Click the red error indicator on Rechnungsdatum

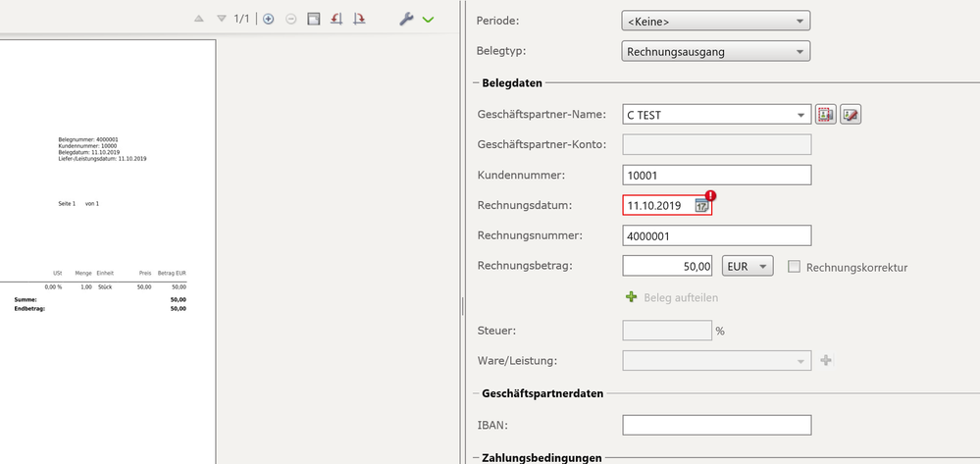(710, 196)
